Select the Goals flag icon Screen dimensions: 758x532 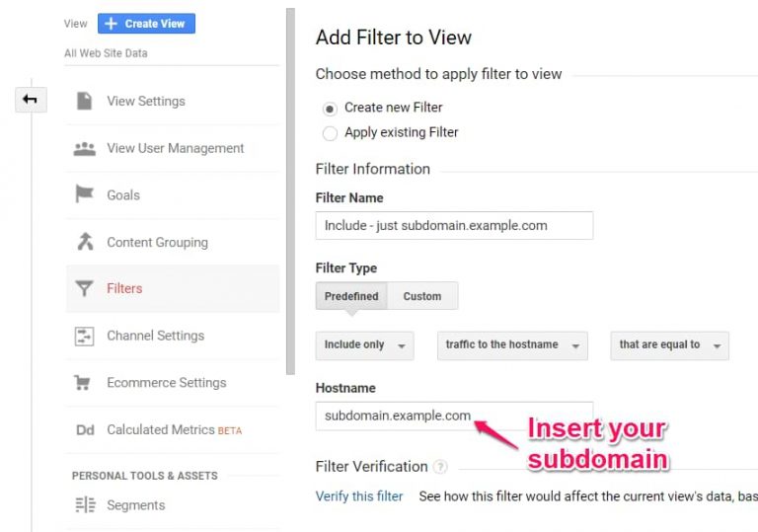click(x=84, y=194)
